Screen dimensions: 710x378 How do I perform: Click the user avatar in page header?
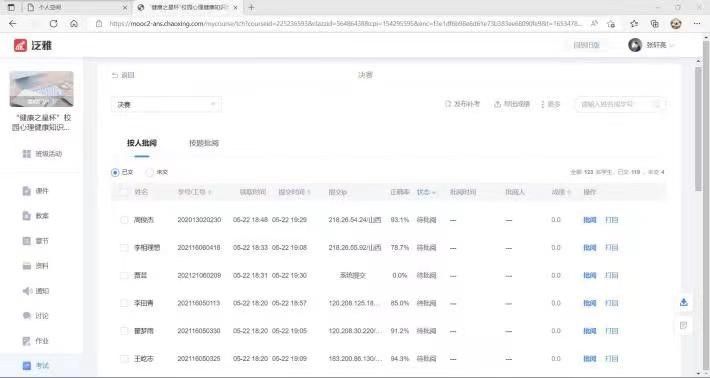(x=635, y=45)
